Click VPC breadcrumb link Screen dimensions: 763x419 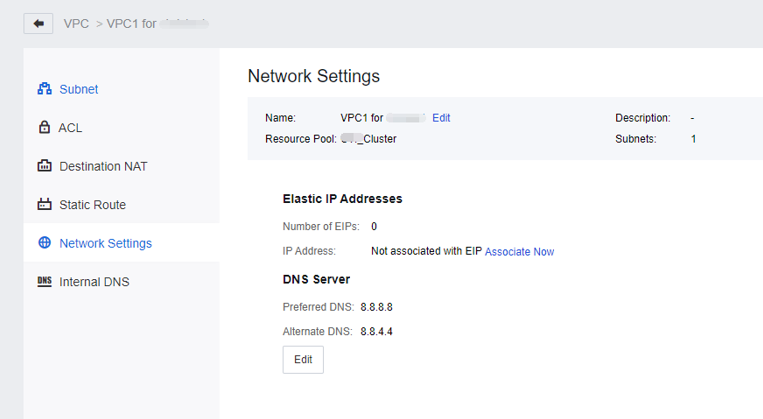pos(76,23)
